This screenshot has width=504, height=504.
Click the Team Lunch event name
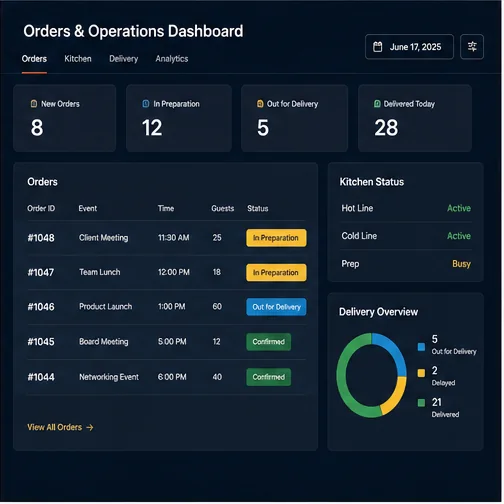(100, 273)
